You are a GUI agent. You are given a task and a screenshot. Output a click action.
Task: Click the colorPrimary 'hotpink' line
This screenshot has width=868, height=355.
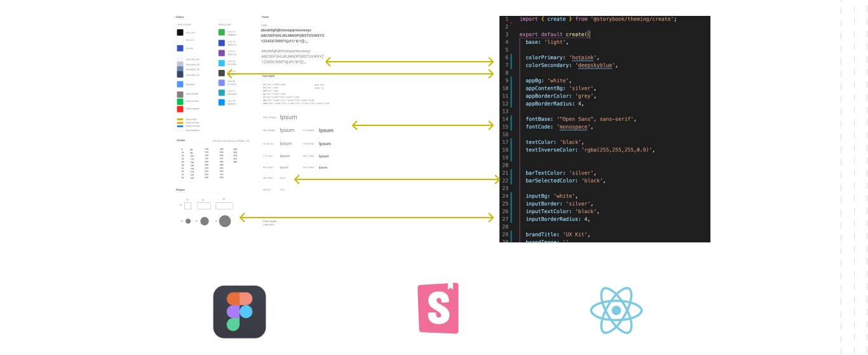(562, 57)
